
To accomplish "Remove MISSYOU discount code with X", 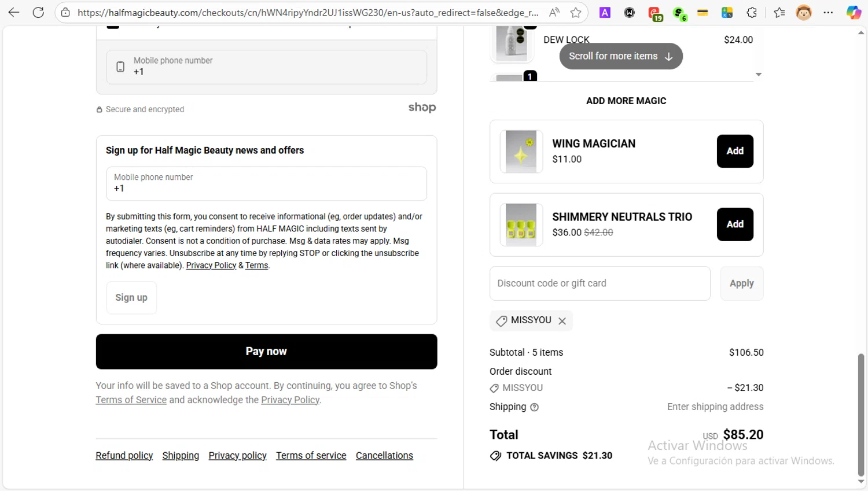I will click(x=562, y=321).
